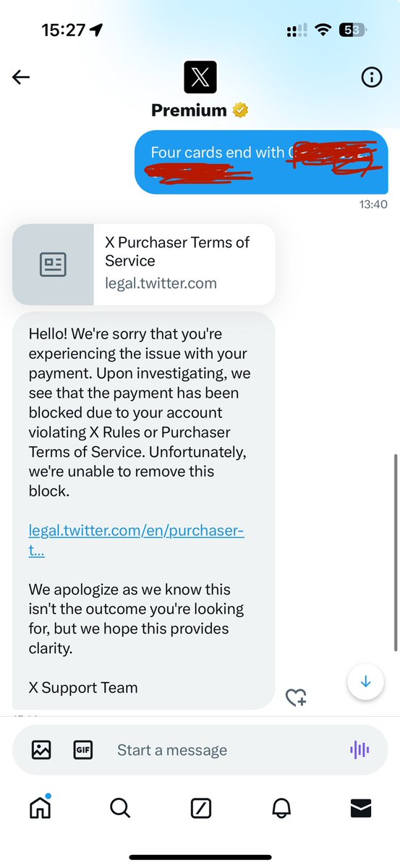Add reaction with heart plus icon

coord(296,697)
